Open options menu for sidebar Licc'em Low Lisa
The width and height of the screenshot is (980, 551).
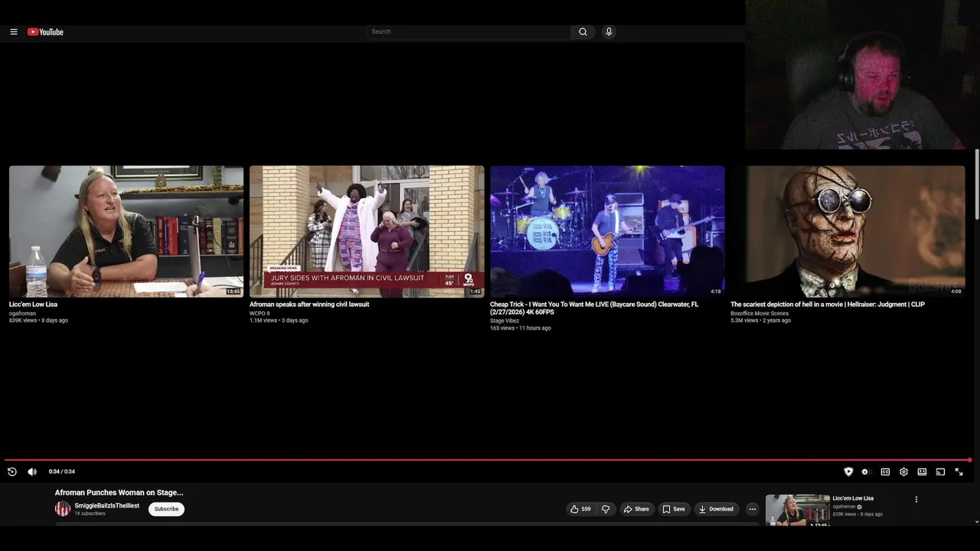pos(916,500)
